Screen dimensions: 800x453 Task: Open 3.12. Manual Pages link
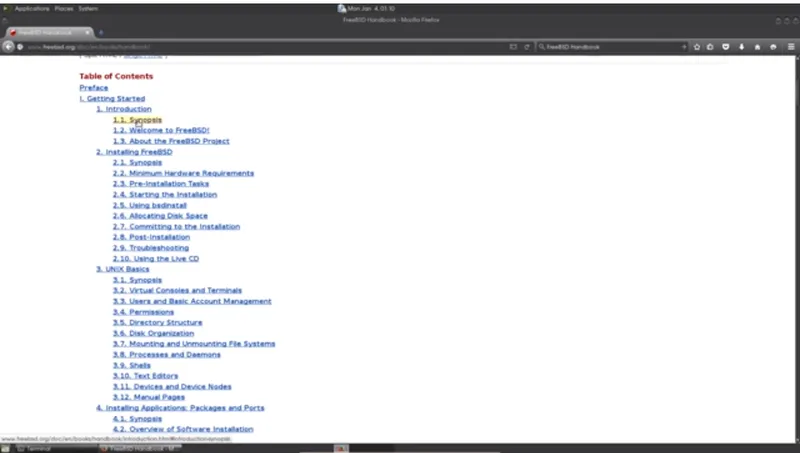click(x=149, y=397)
